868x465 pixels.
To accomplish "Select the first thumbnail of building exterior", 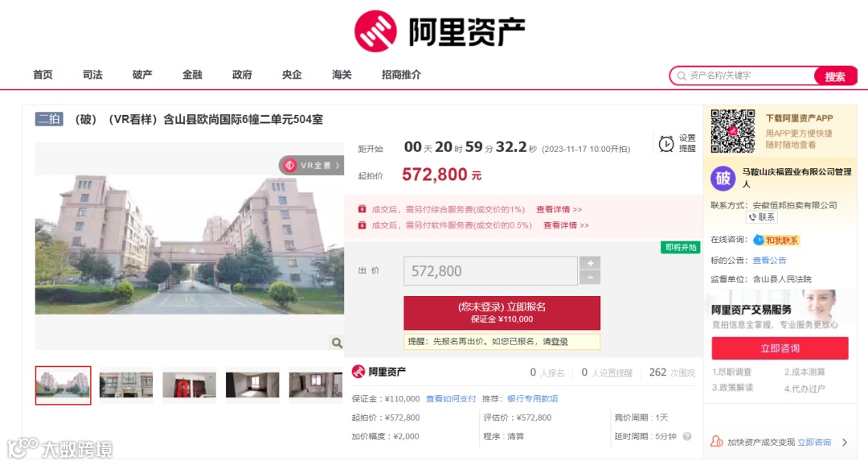I will (x=63, y=385).
